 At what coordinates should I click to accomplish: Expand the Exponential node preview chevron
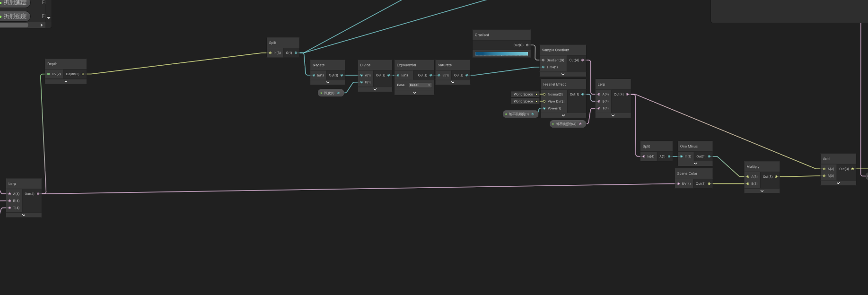[414, 93]
